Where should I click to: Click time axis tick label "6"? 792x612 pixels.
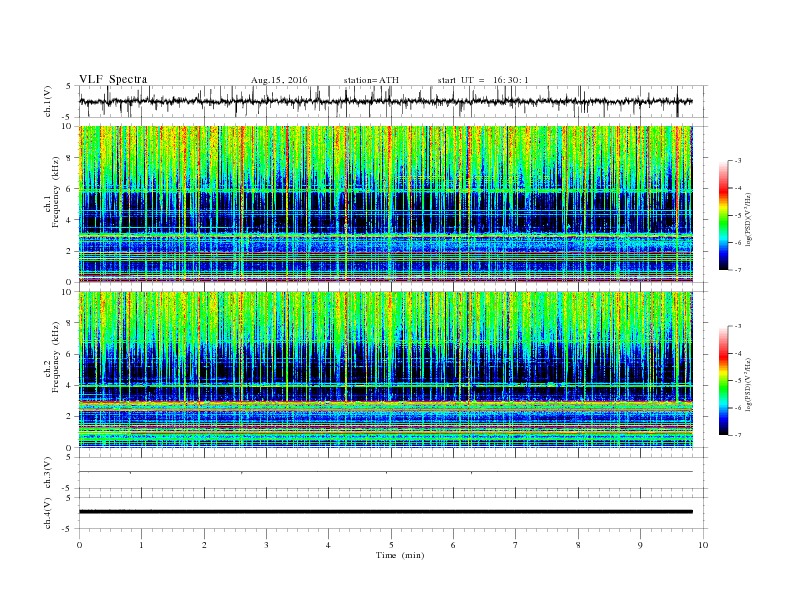point(453,545)
